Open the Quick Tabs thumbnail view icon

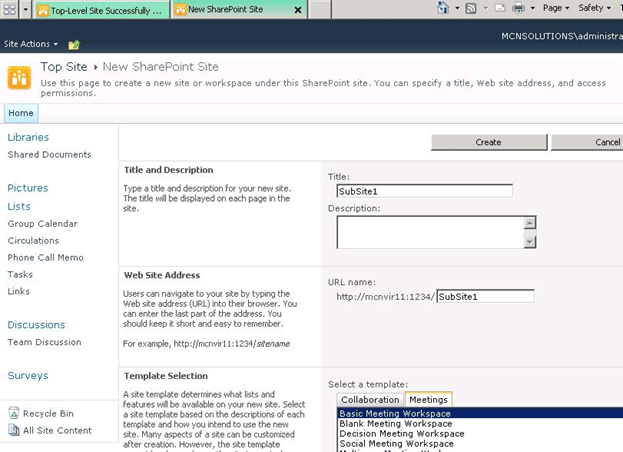(x=10, y=9)
